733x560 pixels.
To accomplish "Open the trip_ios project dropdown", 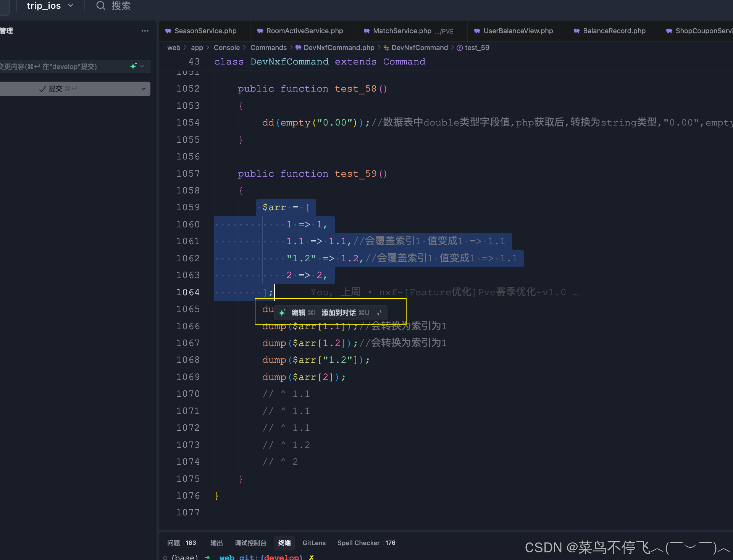I will [x=50, y=6].
